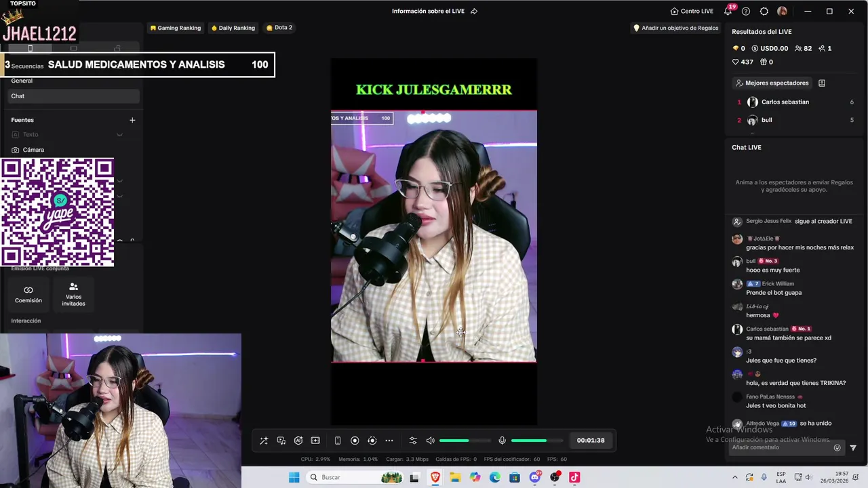Click the Coemisión button
Screen dimensions: 868x488
pos(28,294)
